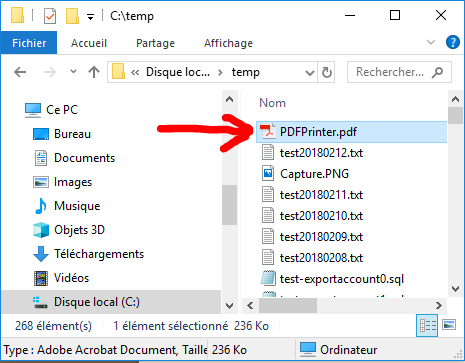Go back with the left arrow

[20, 72]
